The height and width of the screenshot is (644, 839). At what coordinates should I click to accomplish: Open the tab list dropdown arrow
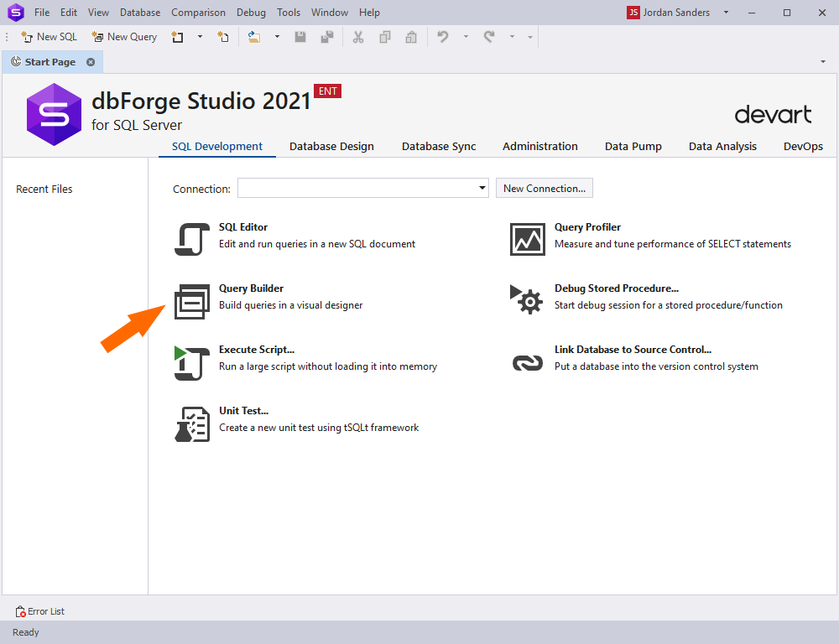[x=822, y=62]
